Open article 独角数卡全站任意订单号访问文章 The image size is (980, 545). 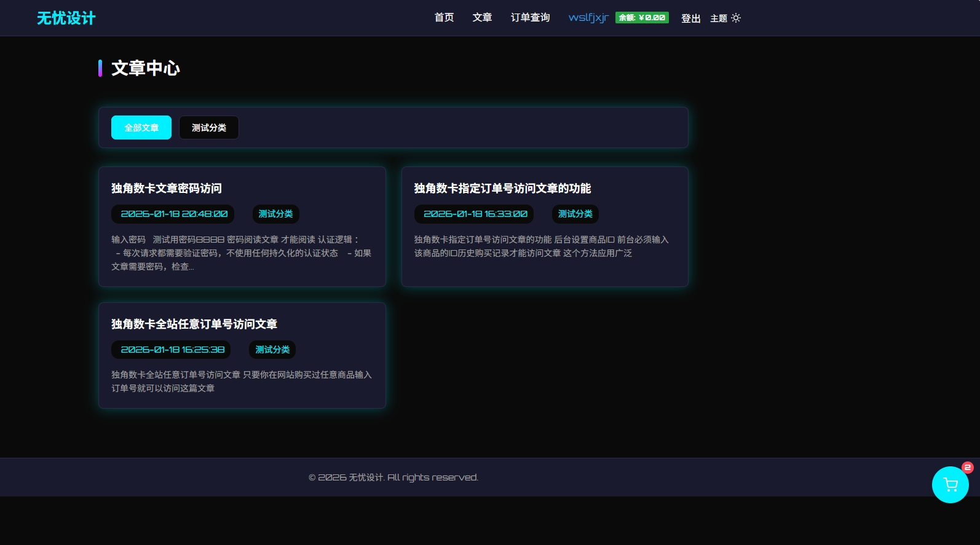coord(194,324)
